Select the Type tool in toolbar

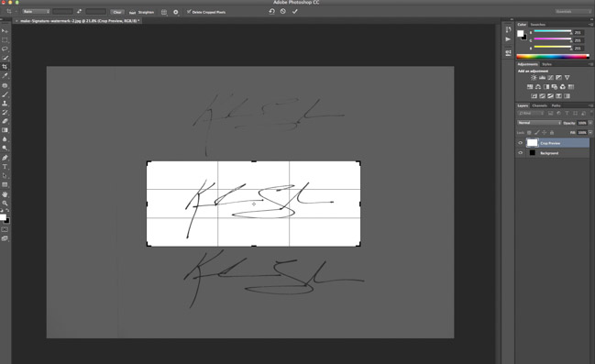(5, 167)
